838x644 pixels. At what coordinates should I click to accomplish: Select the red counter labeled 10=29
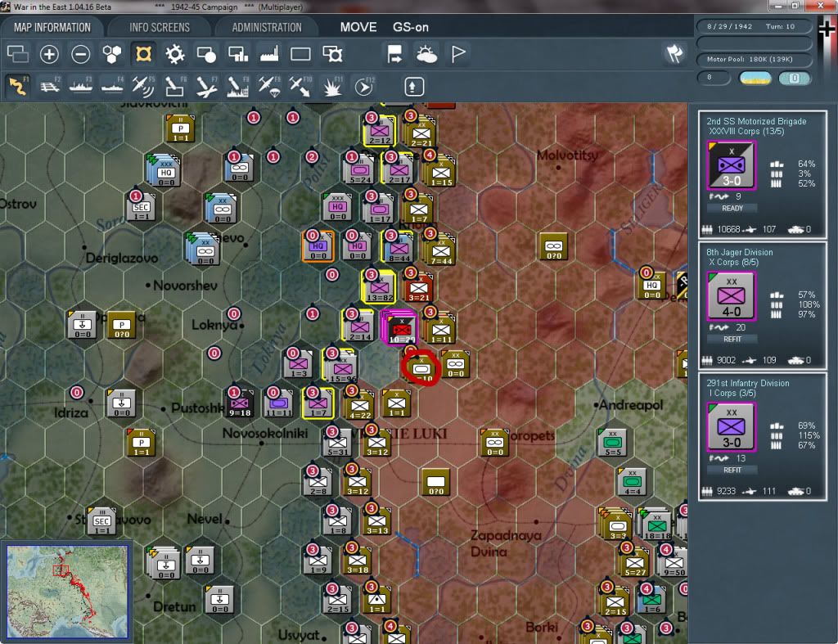tap(401, 329)
